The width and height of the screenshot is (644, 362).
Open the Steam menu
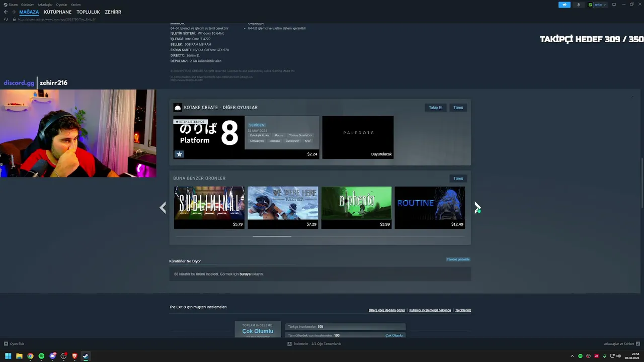pos(14,5)
